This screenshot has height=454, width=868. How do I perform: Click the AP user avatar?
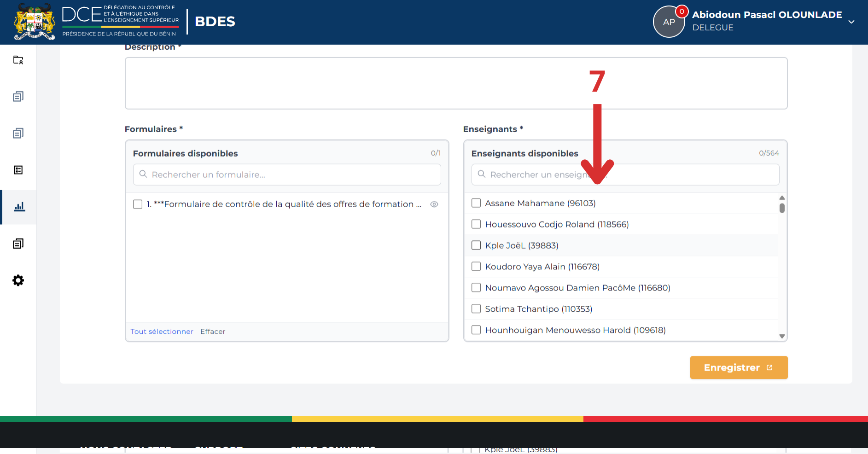point(669,22)
